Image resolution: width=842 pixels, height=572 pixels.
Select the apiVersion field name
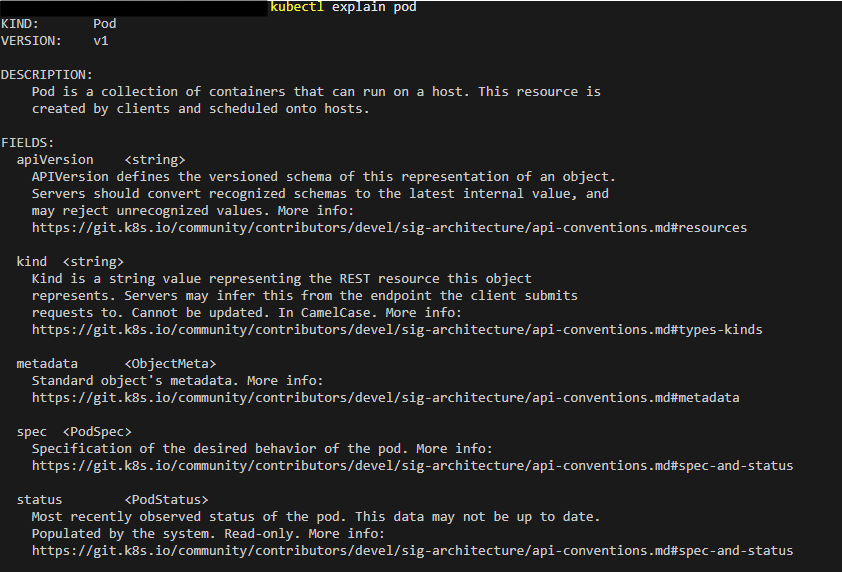click(x=55, y=160)
